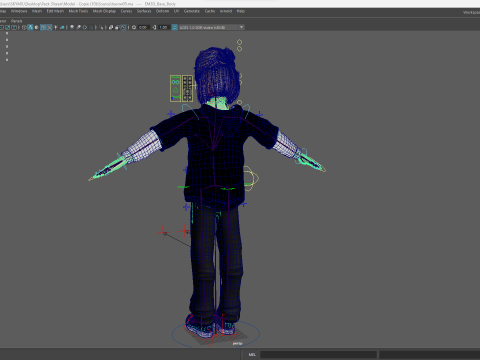Open the Surfaces menu
Image resolution: width=480 pixels, height=360 pixels.
[144, 11]
